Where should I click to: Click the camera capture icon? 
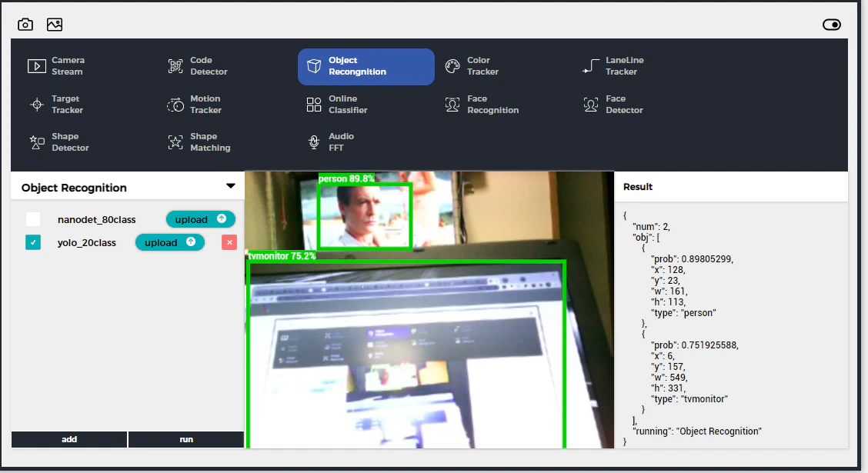point(25,25)
